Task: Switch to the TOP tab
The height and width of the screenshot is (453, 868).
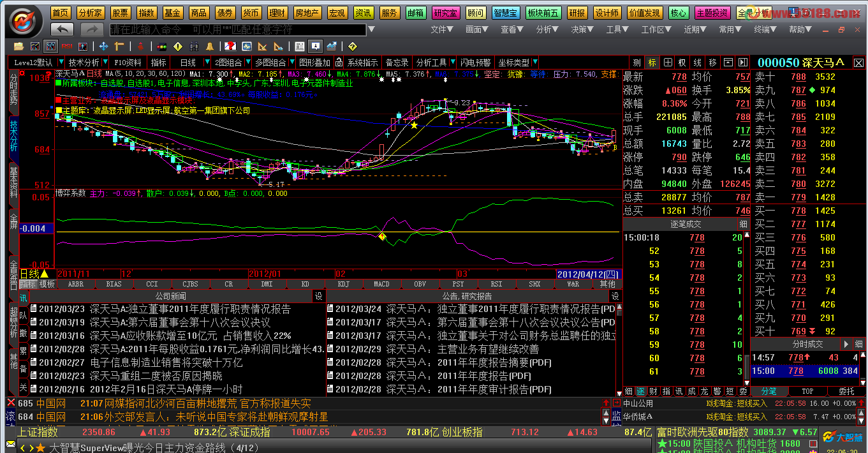Action: coord(807,391)
